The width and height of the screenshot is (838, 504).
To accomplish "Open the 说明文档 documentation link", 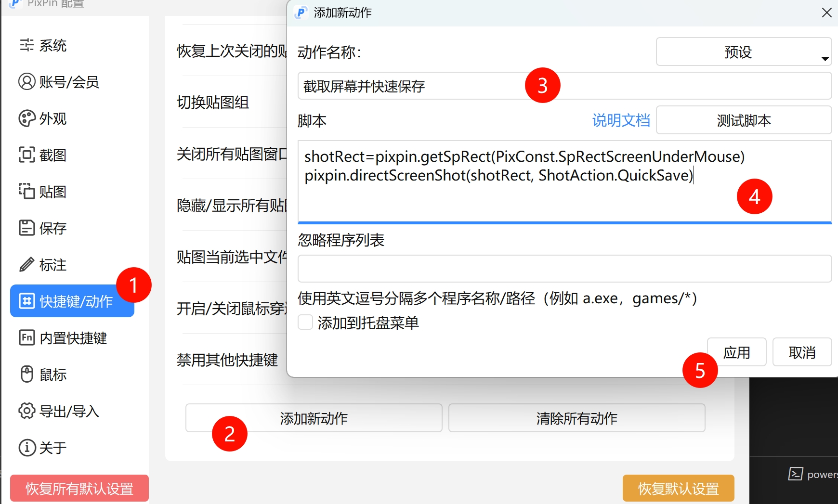I will [x=620, y=120].
